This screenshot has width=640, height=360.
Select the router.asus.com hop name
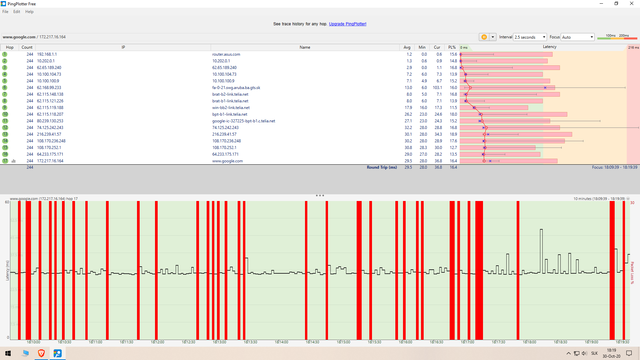pyautogui.click(x=226, y=54)
